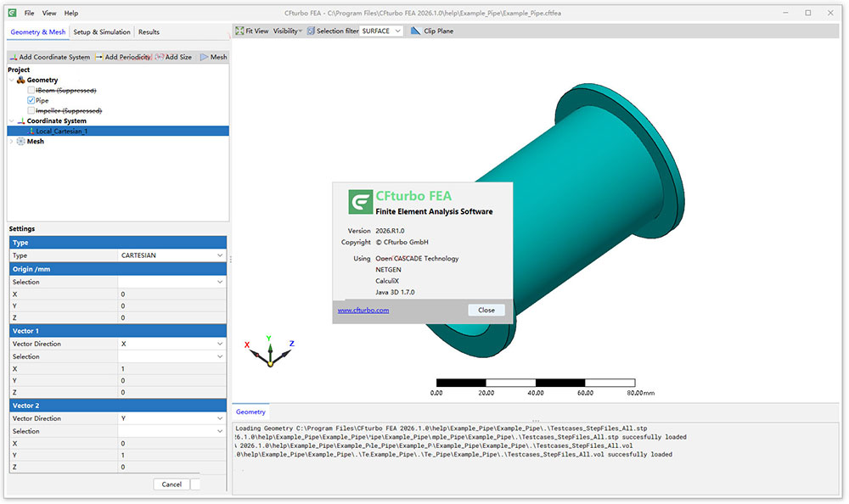Open the Visibility dropdown menu
The width and height of the screenshot is (849, 504).
pyautogui.click(x=287, y=31)
